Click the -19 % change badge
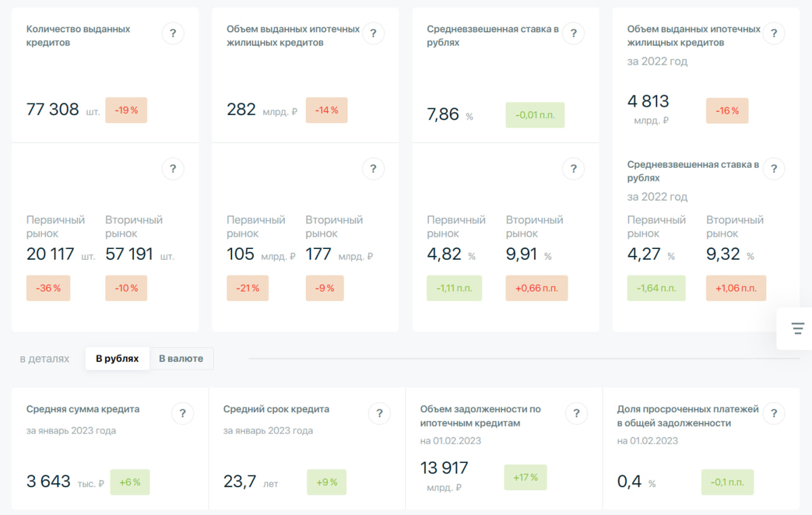 126,110
